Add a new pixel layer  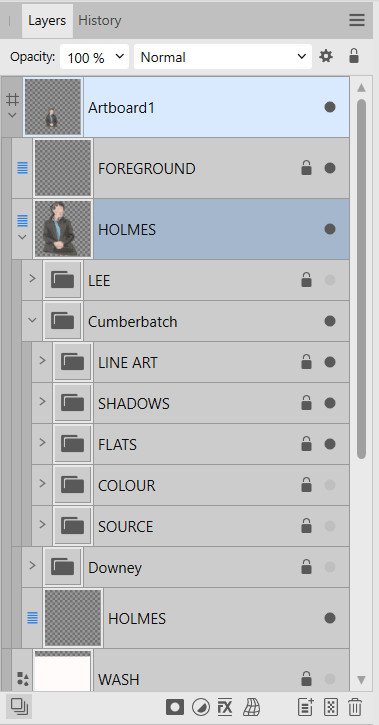(305, 707)
